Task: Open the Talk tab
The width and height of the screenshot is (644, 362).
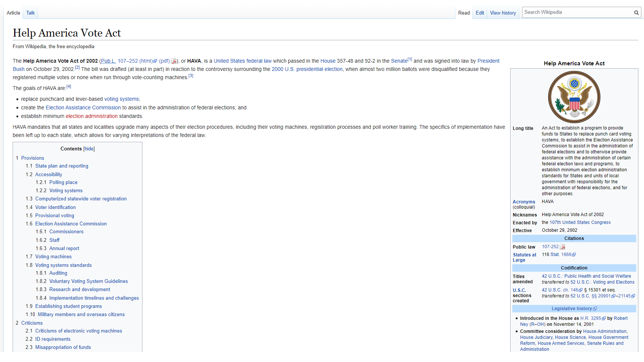Action: [31, 13]
